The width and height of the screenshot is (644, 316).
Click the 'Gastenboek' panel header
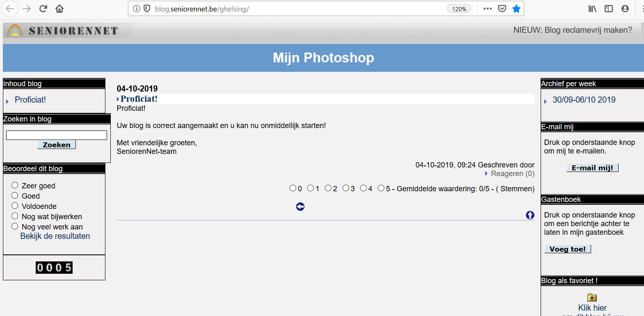[592, 199]
